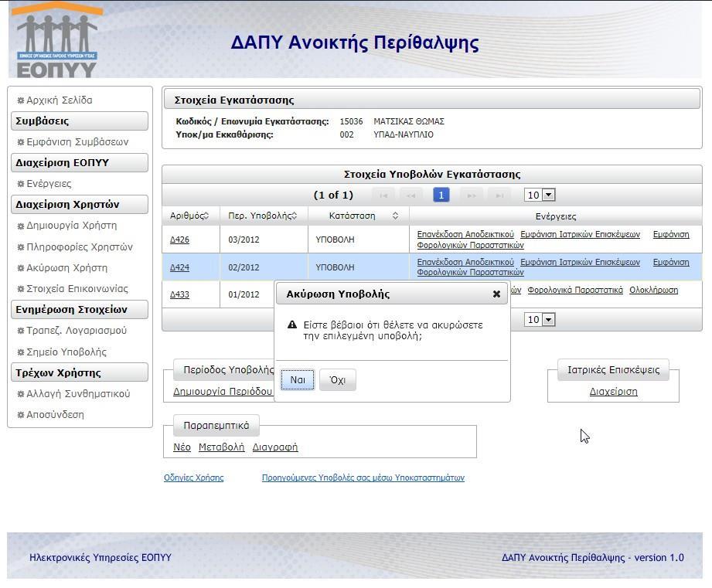Expand Διαχείριση Χρηστών section

pos(80,205)
